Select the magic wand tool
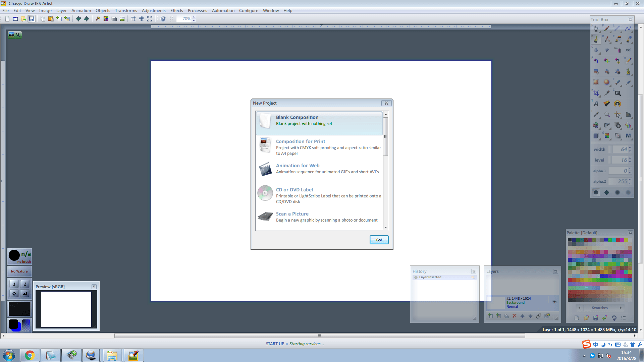644x362 pixels. pyautogui.click(x=628, y=61)
